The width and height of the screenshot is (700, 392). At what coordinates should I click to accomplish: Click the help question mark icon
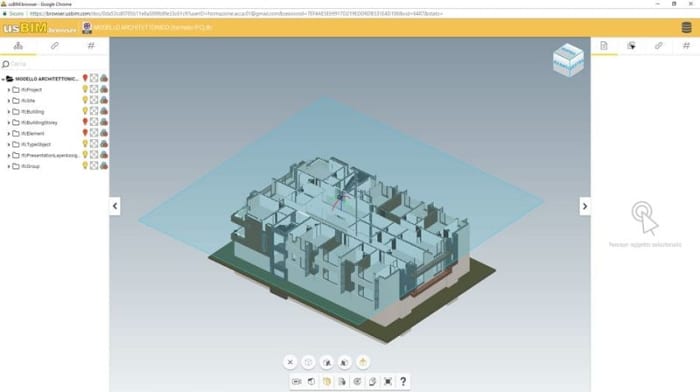point(403,381)
